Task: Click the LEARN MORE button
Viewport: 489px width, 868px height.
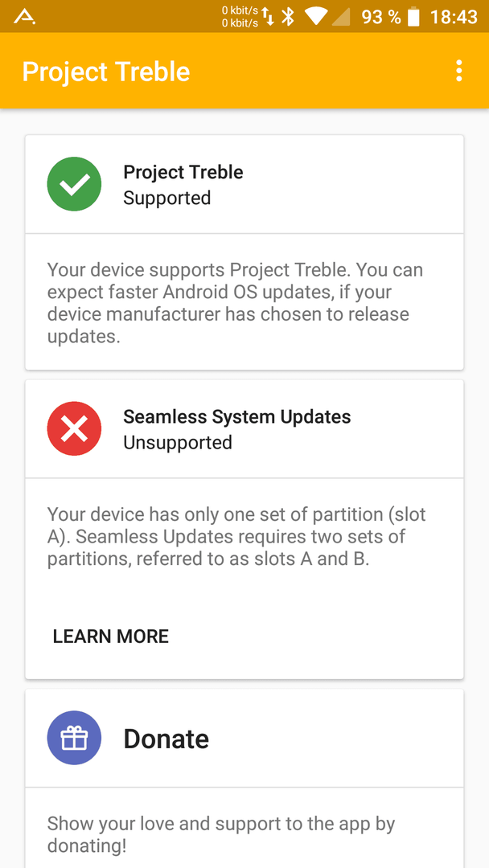Action: pos(111,637)
